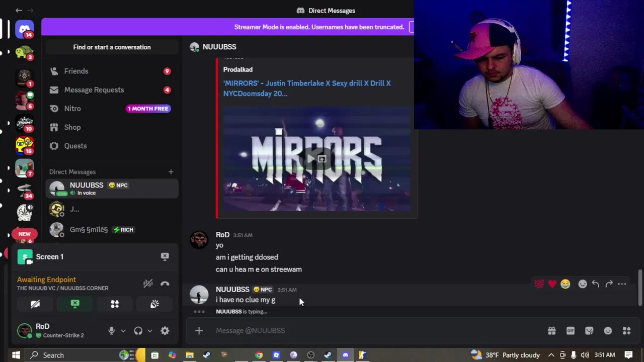The width and height of the screenshot is (644, 362).
Task: Open the turtle avatar server
Action: click(x=24, y=52)
